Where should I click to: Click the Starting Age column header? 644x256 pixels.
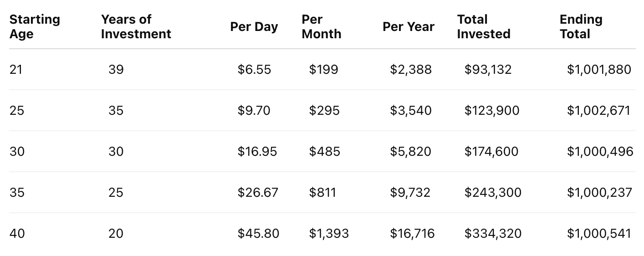coord(35,26)
